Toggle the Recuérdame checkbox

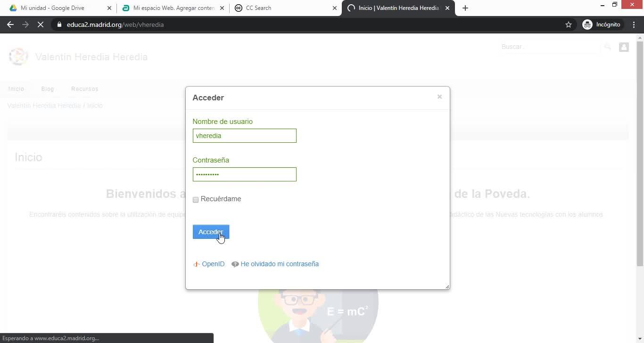point(196,199)
